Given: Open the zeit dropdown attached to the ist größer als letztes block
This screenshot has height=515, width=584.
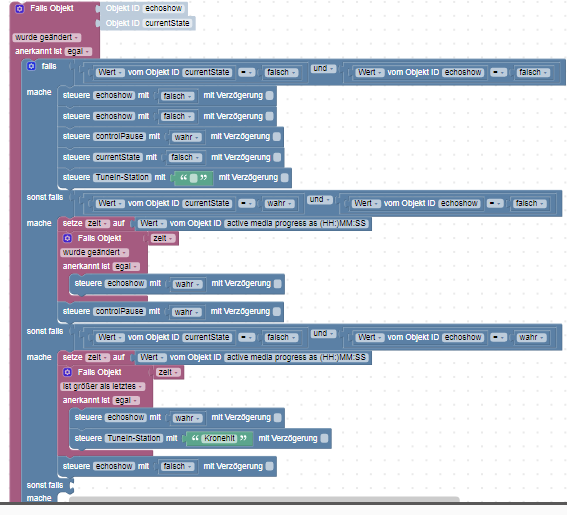Looking at the screenshot, I should click(x=168, y=372).
